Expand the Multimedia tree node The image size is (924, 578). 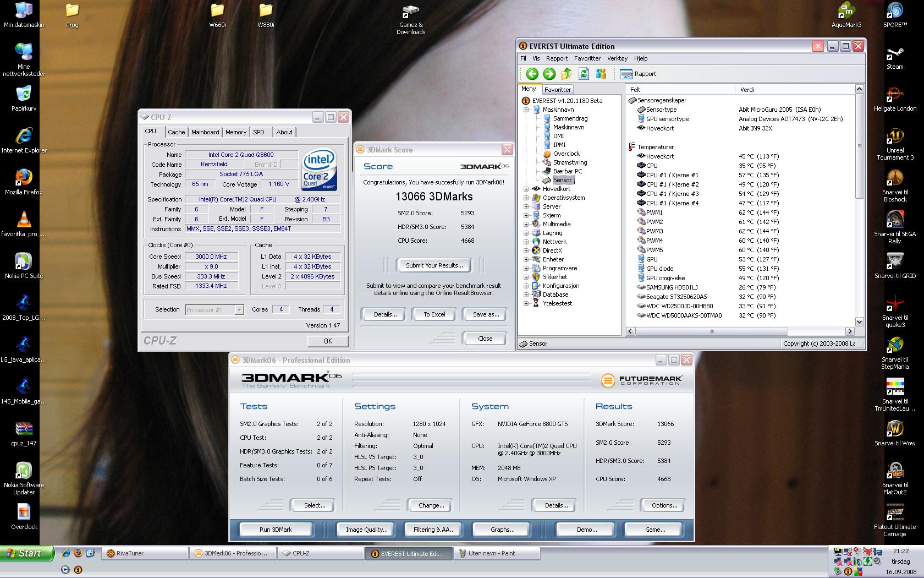[526, 224]
